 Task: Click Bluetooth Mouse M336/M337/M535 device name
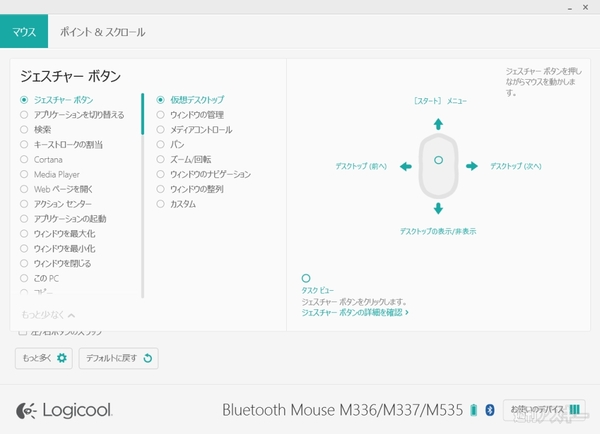(342, 410)
